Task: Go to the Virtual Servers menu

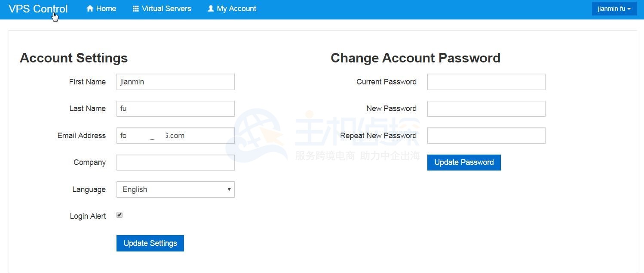Action: coord(166,9)
